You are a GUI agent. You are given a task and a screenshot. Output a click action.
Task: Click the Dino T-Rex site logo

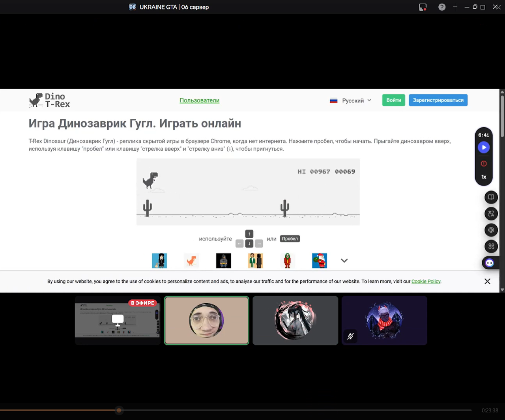[49, 100]
